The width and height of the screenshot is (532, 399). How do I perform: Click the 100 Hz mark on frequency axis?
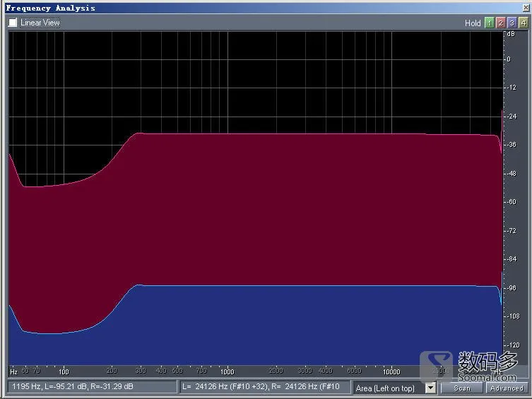[x=64, y=371]
